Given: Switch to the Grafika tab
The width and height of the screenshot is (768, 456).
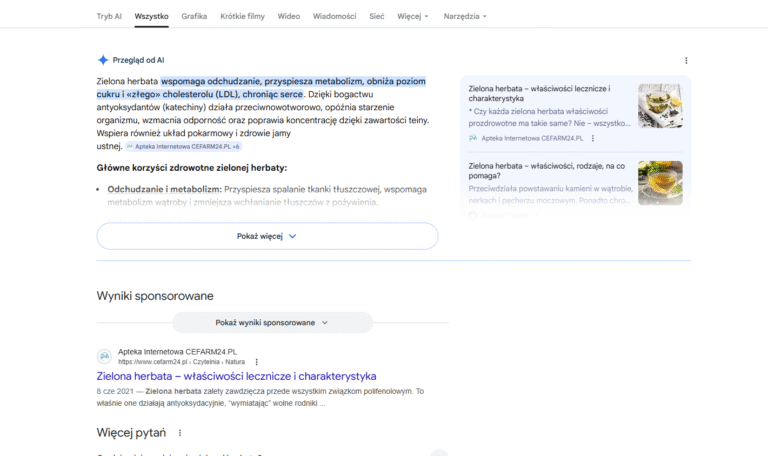Looking at the screenshot, I should tap(194, 16).
